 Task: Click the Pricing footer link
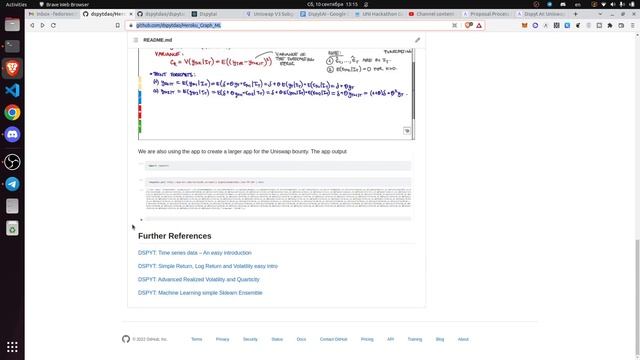point(367,339)
